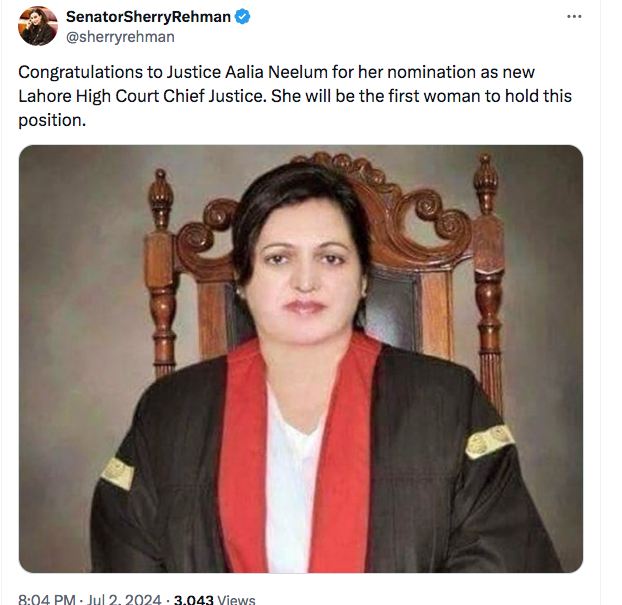Click the word "position." ending the tweet
The height and width of the screenshot is (605, 622).
(58, 119)
